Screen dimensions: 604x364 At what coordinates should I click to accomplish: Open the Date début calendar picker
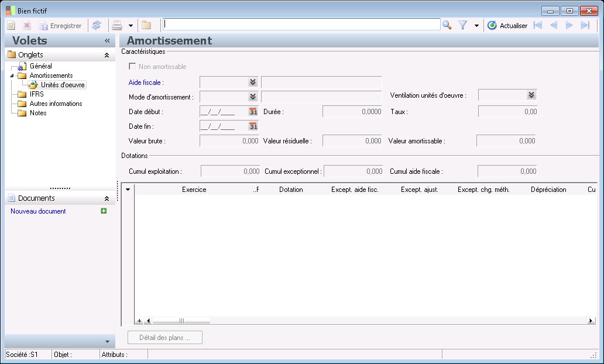click(x=253, y=111)
